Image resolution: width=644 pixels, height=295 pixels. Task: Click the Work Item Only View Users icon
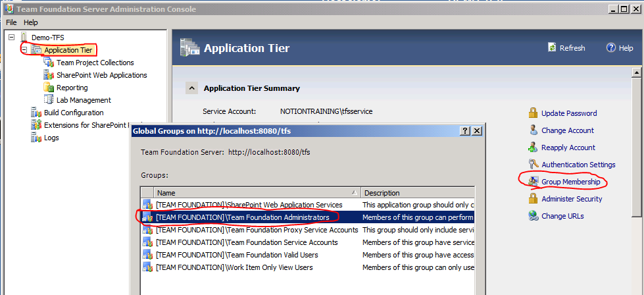click(x=147, y=267)
